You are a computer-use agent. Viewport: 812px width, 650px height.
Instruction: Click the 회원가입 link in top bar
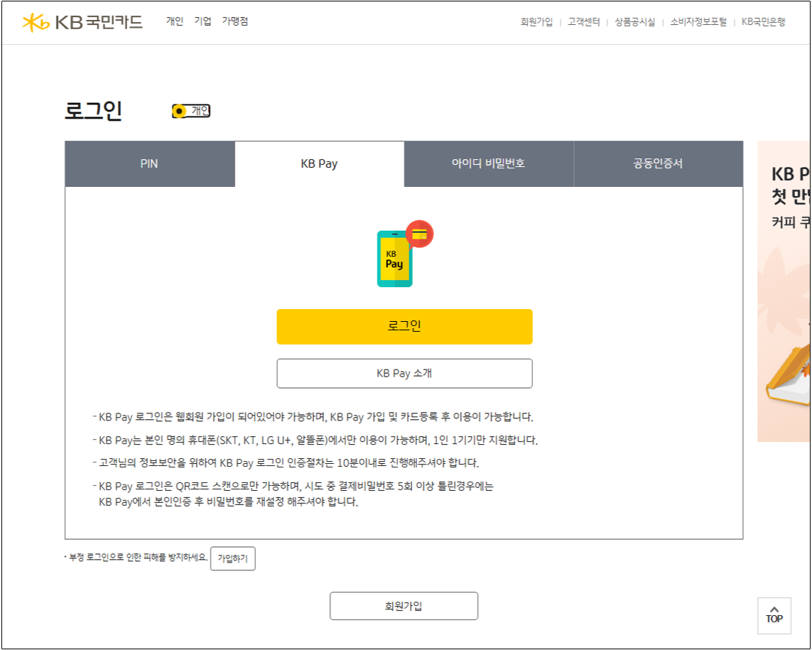point(536,22)
